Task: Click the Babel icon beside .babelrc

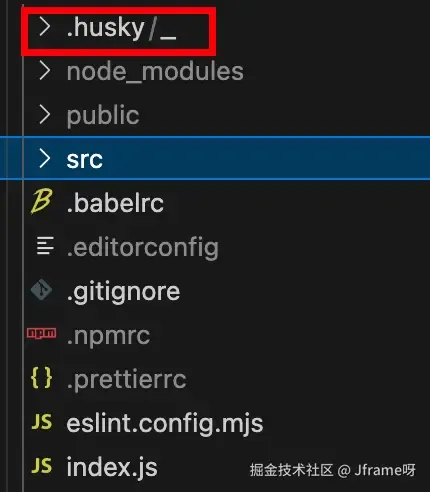Action: [x=41, y=201]
